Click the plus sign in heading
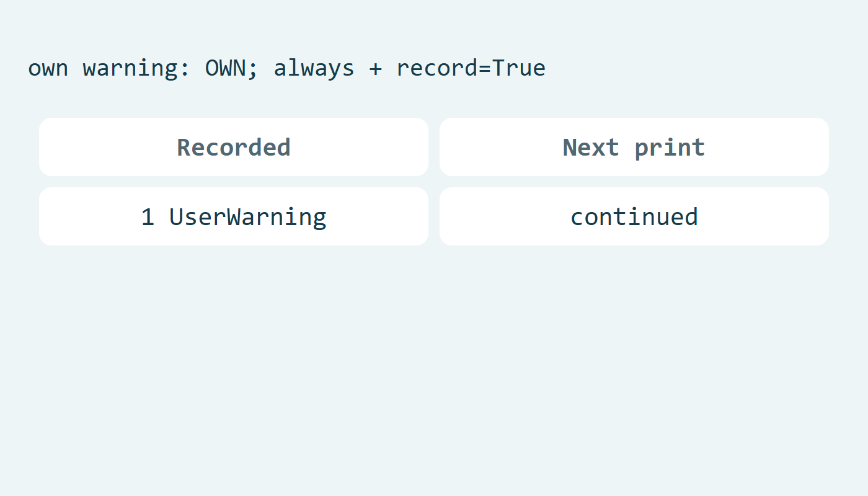 tap(375, 68)
